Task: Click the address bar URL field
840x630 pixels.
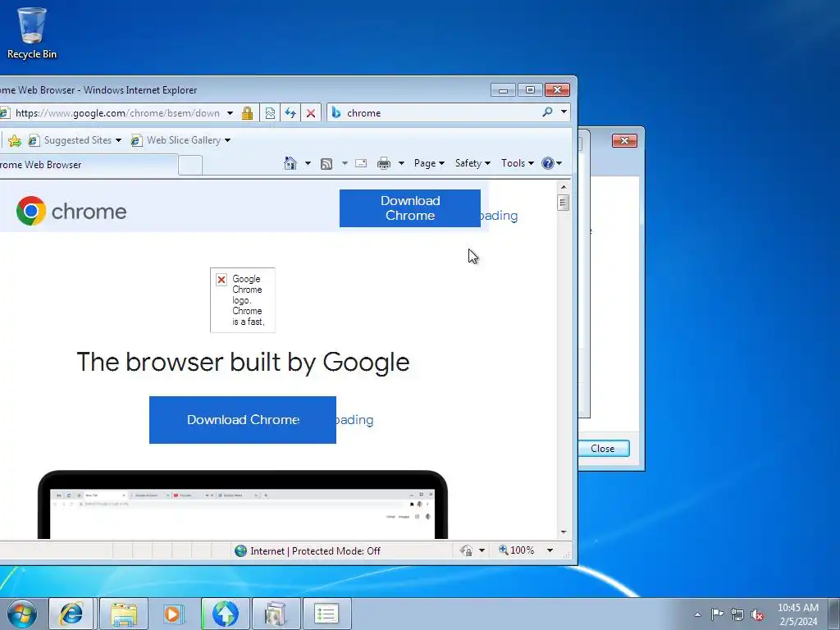Action: [116, 113]
